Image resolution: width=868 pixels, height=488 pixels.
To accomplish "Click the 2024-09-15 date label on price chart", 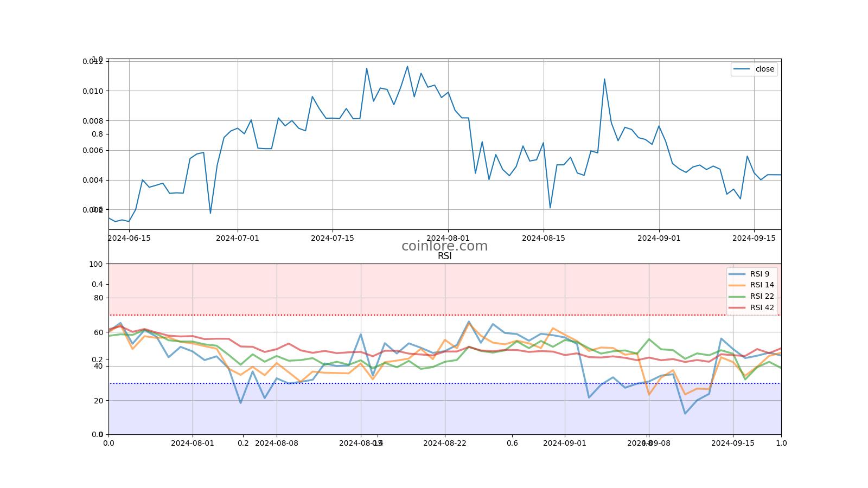I will 754,238.
